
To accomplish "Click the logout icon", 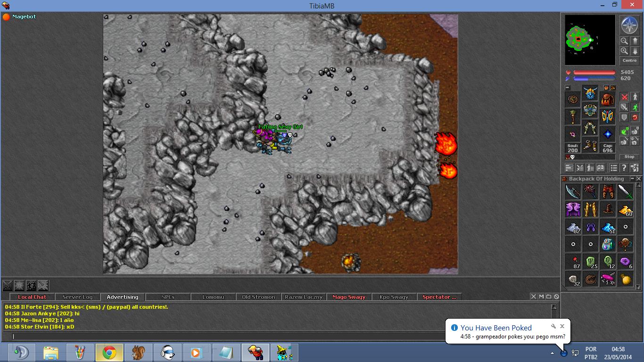I will tap(635, 168).
